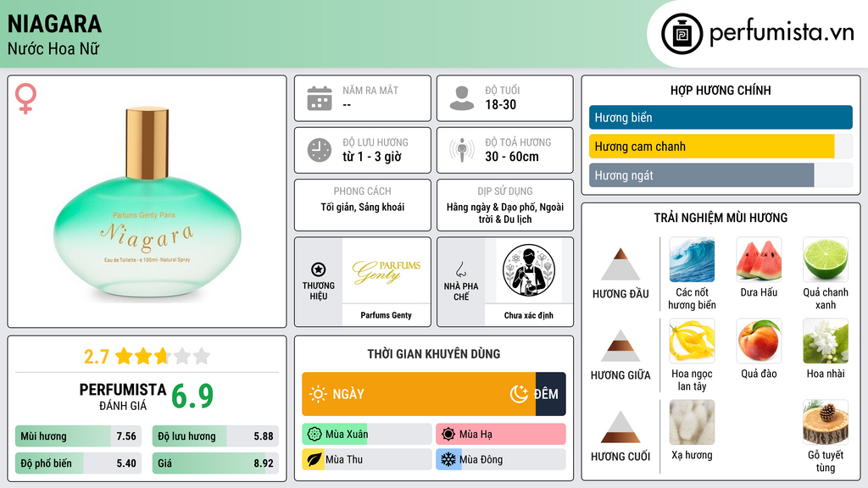Viewport: 868px width, 488px height.
Task: Click the Giá 8.92 score bar
Action: point(216,463)
